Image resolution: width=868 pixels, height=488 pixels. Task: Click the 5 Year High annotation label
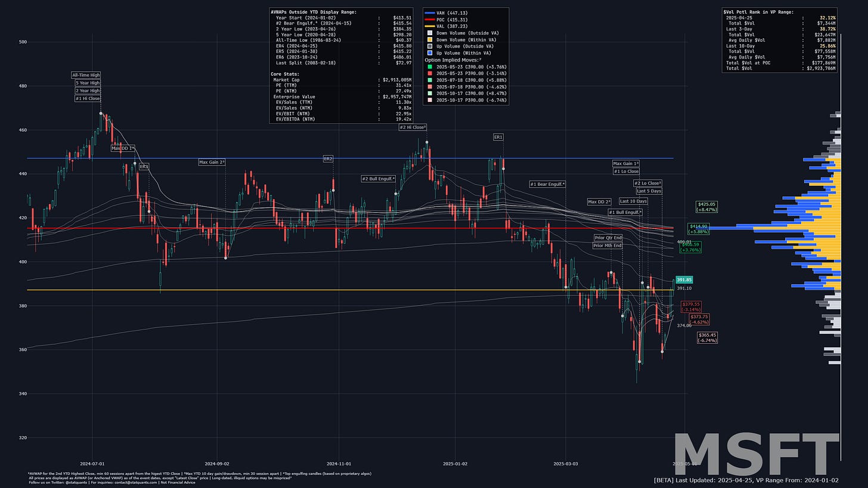(x=88, y=83)
